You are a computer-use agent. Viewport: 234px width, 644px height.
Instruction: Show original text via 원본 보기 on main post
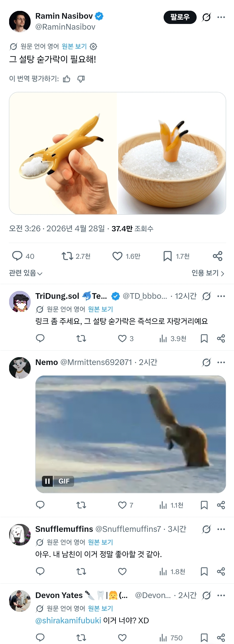pyautogui.click(x=74, y=47)
